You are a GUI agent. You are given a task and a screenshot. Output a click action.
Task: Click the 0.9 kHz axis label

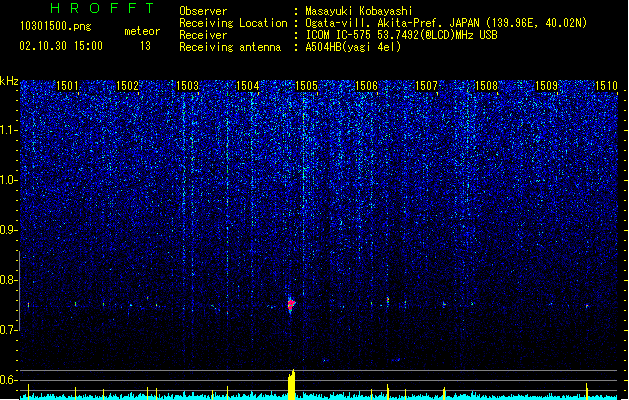(9, 230)
